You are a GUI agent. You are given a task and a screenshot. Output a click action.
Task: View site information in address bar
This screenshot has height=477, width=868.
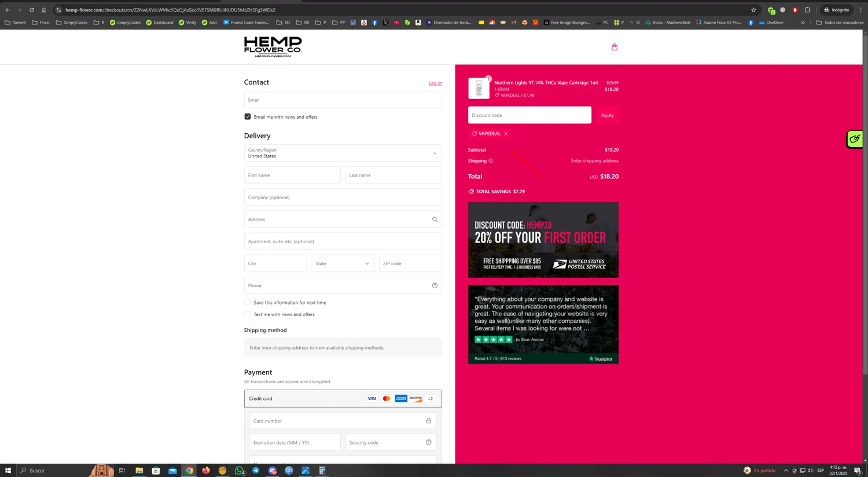pyautogui.click(x=58, y=10)
